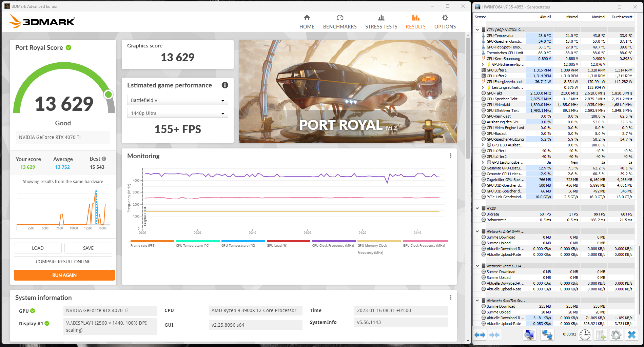Click COMPARE RESULT ONLINE
Viewport: 644px width, 347px height.
(63, 262)
